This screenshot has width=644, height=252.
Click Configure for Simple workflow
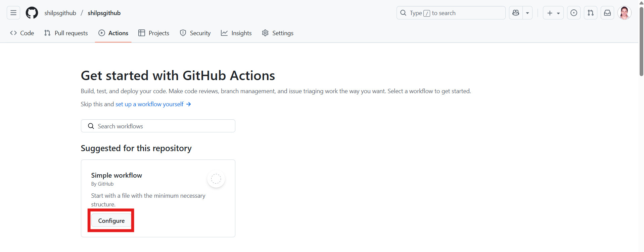point(111,221)
